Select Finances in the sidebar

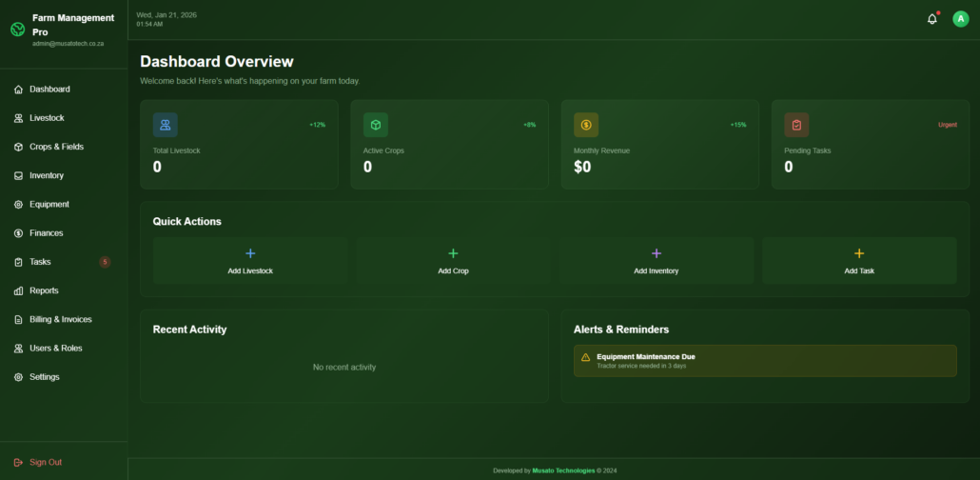pyautogui.click(x=46, y=233)
